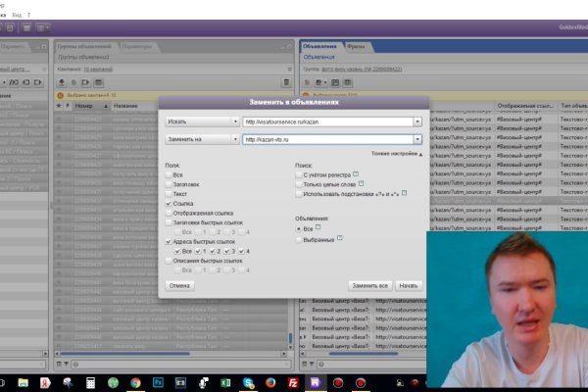Click the "Отмена" button
The width and height of the screenshot is (588, 392).
click(x=178, y=284)
